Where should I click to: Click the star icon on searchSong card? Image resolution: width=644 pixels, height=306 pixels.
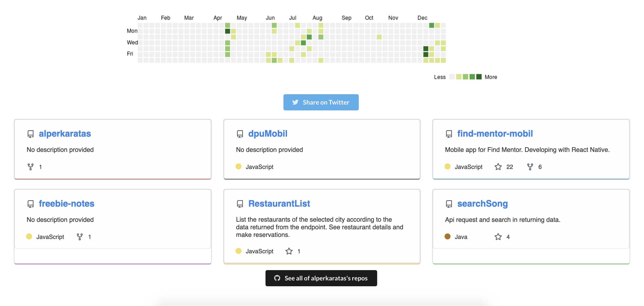(498, 236)
